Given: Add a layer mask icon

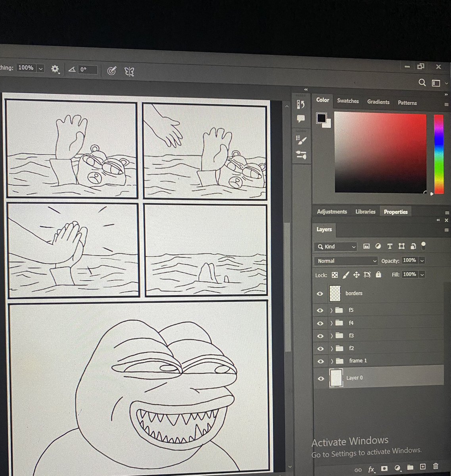Looking at the screenshot, I should (x=384, y=468).
